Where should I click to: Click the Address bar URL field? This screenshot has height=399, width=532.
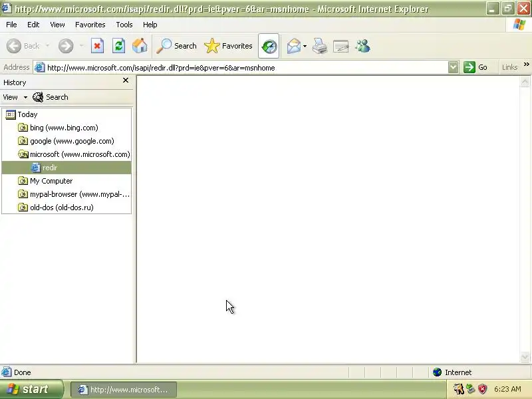(x=247, y=68)
